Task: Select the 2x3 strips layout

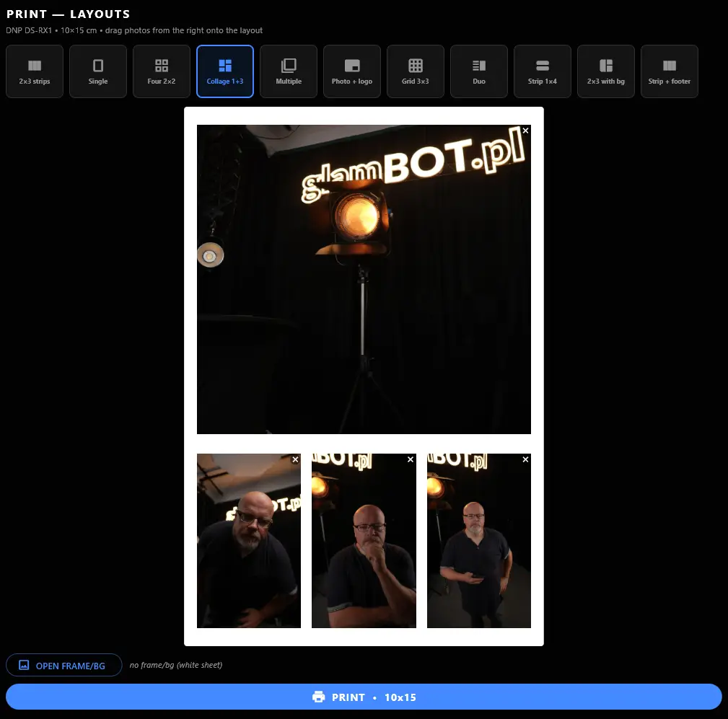Action: [x=35, y=71]
